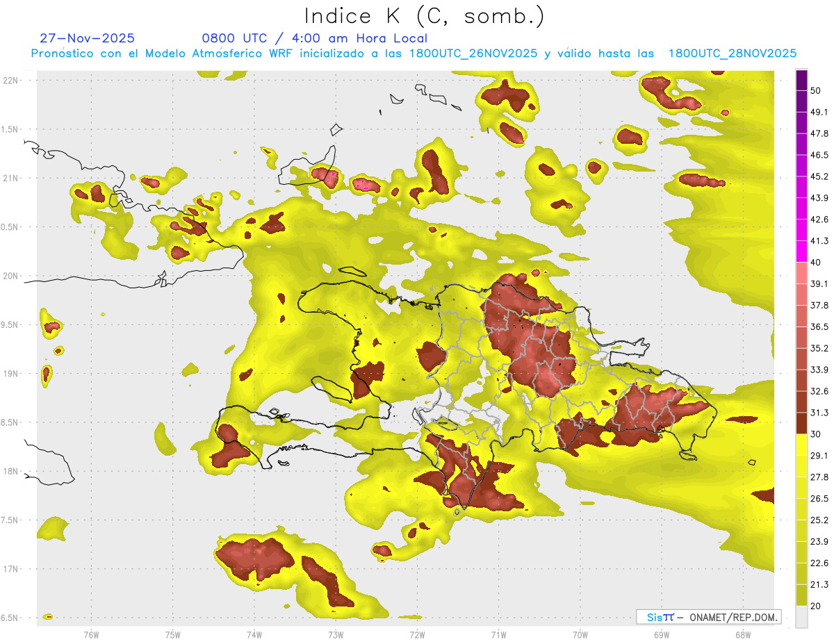Screen dimensions: 834x644
Task: Click colorbar value '46.5'
Action: [x=819, y=155]
